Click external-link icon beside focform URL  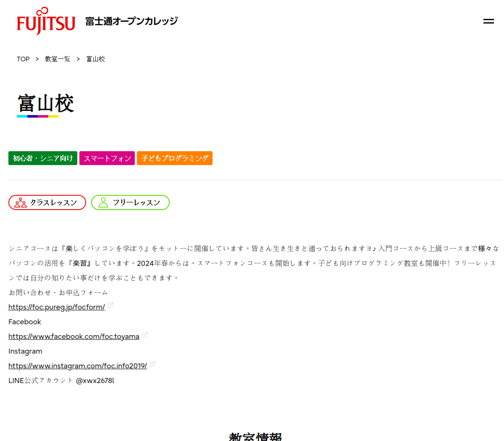[111, 305]
